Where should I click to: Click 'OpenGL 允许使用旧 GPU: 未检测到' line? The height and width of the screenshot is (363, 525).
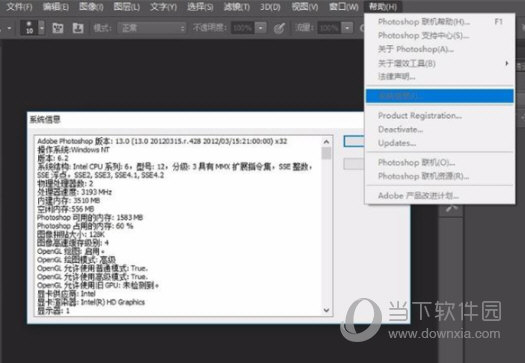point(98,285)
